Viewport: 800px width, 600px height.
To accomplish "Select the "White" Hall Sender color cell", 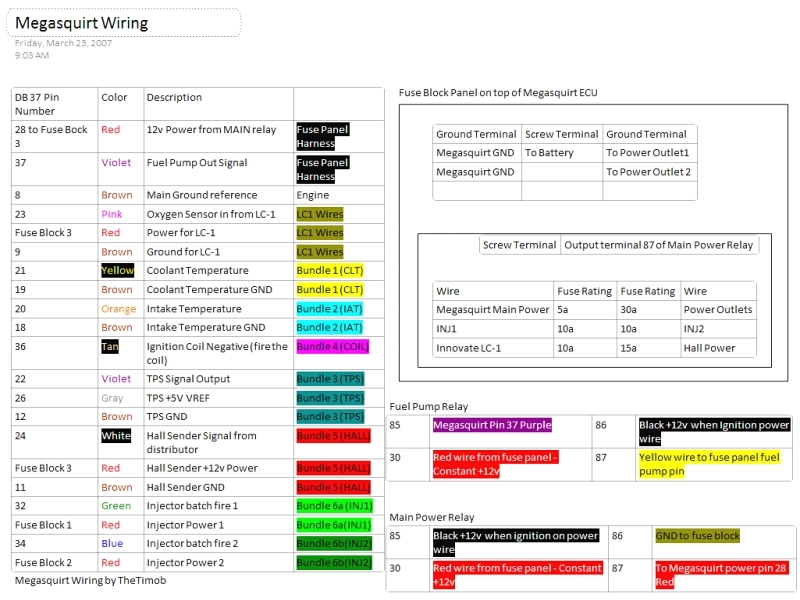I will [117, 435].
